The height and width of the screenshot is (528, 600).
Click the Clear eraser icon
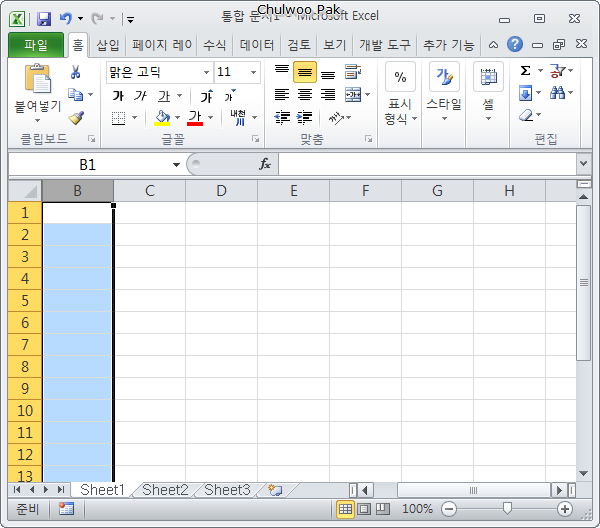click(x=526, y=115)
